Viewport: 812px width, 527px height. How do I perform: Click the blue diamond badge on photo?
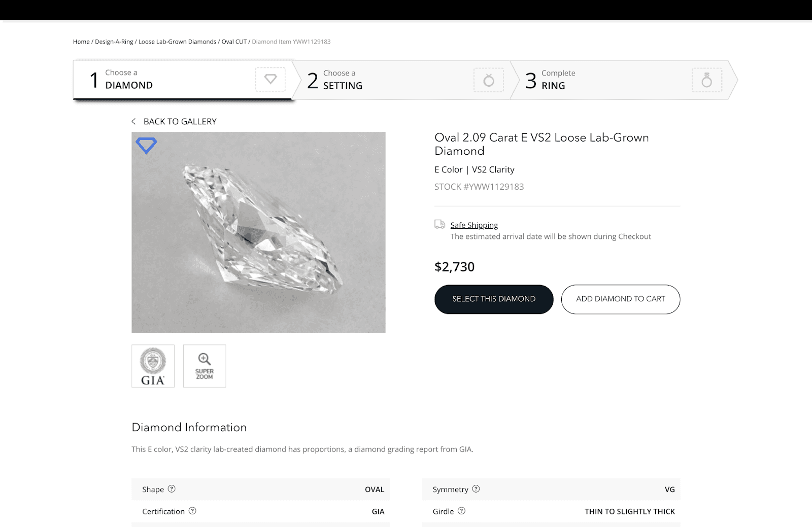pyautogui.click(x=146, y=145)
